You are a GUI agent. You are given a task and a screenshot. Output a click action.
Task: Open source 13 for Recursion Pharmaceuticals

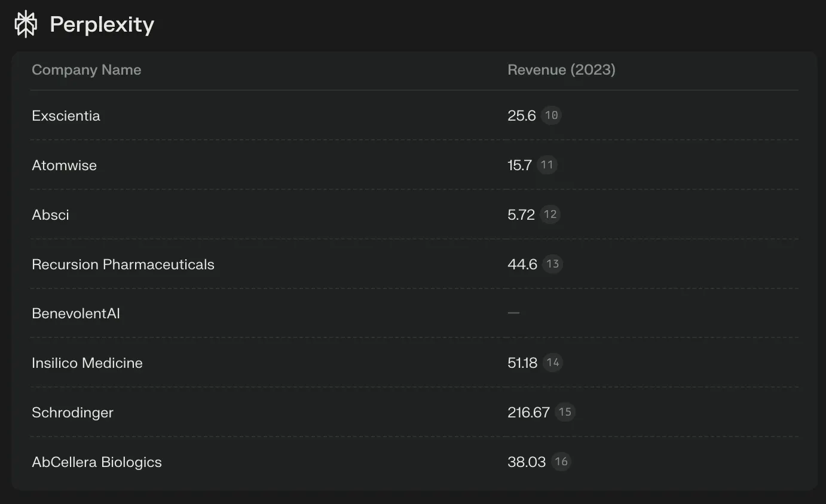552,264
